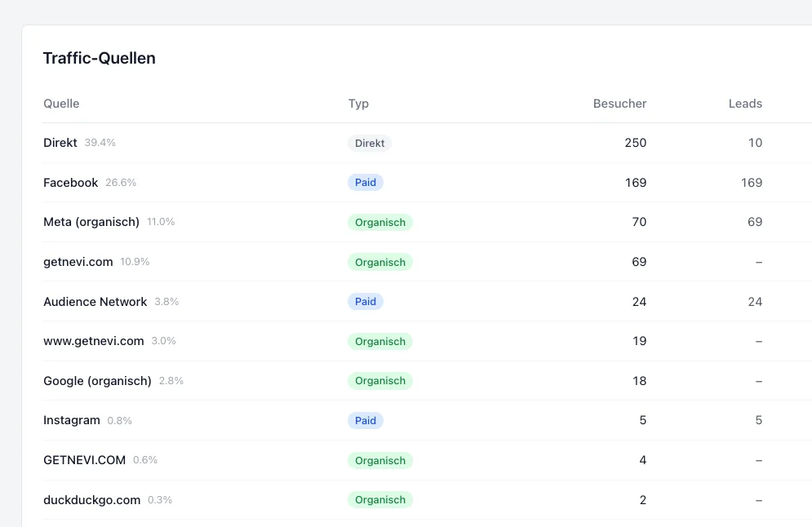Click the Traffic-Quellen heading
Screen dimensions: 812x527
click(99, 58)
